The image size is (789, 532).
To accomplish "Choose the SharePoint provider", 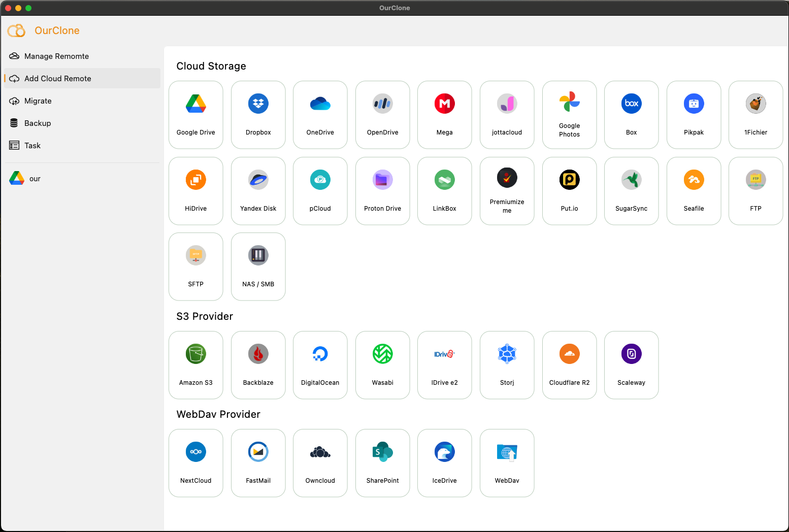I will point(383,463).
